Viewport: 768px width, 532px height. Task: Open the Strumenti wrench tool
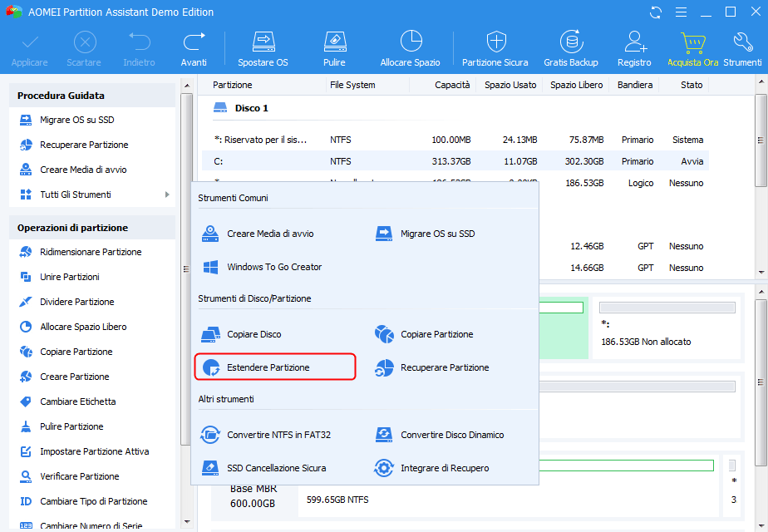(x=742, y=49)
